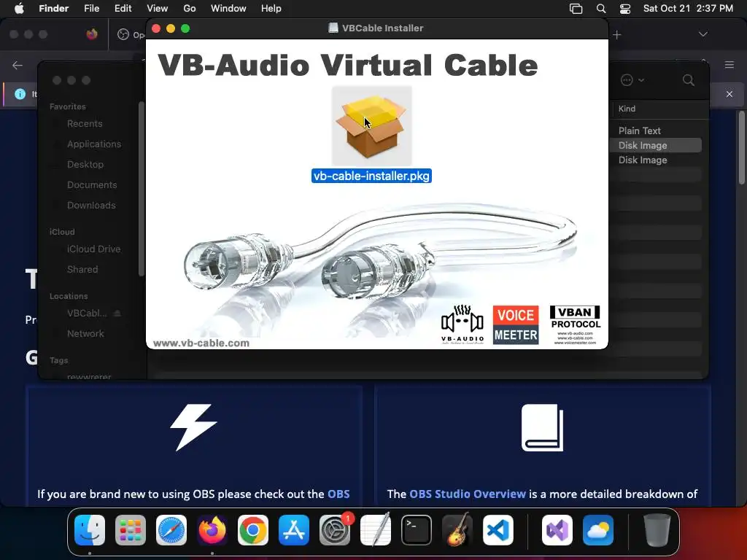Click the Finder window search icon
Image resolution: width=747 pixels, height=560 pixels.
(688, 80)
